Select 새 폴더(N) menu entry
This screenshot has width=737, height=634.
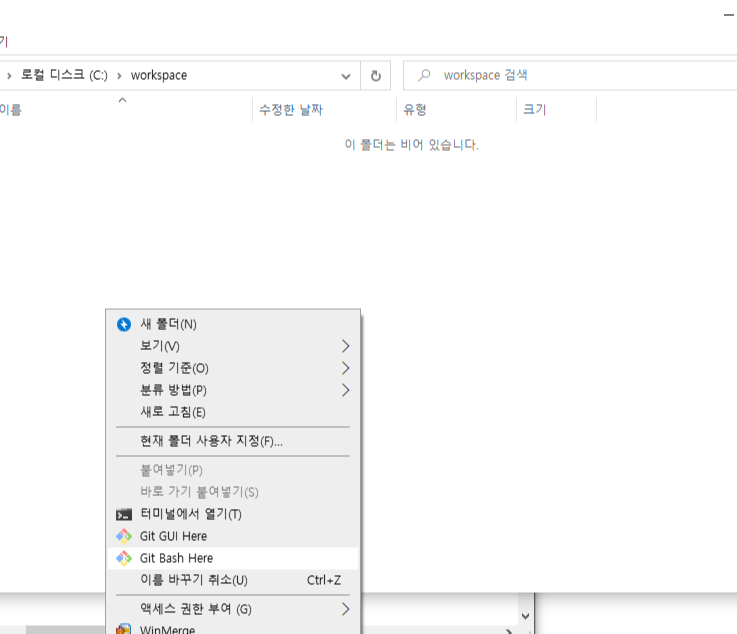[x=233, y=324]
